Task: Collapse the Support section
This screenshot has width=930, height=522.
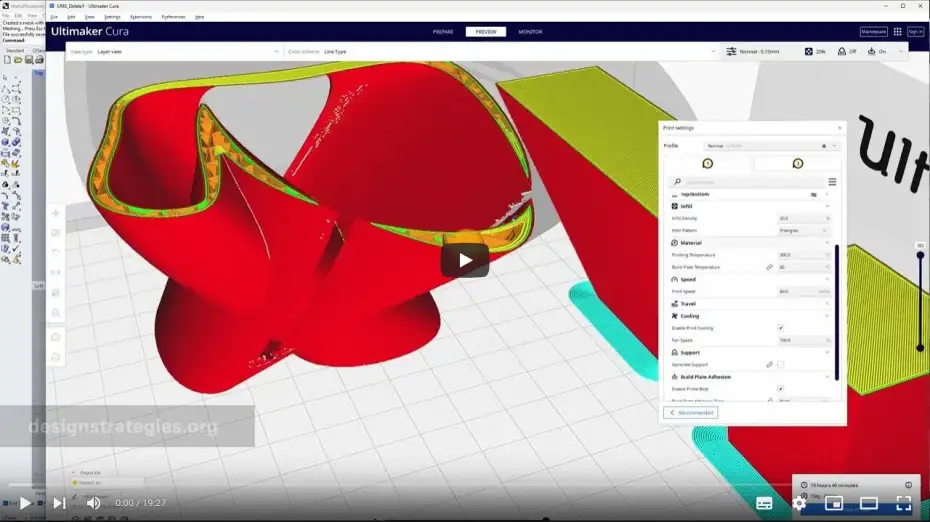Action: point(827,352)
